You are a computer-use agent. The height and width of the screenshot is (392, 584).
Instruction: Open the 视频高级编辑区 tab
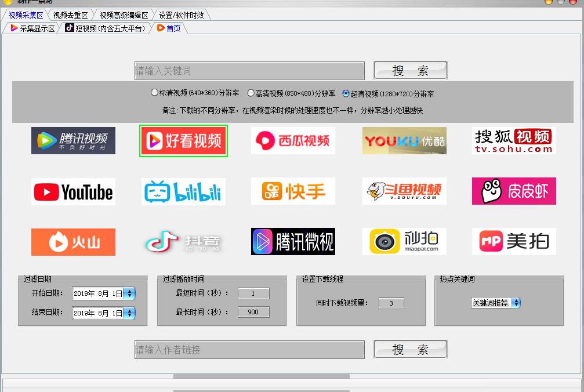(124, 15)
